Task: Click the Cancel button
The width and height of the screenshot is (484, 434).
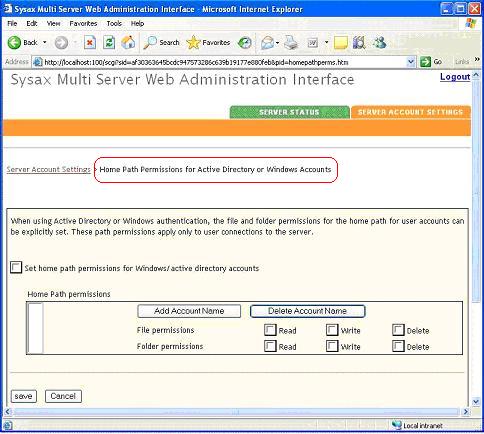Action: coord(63,396)
